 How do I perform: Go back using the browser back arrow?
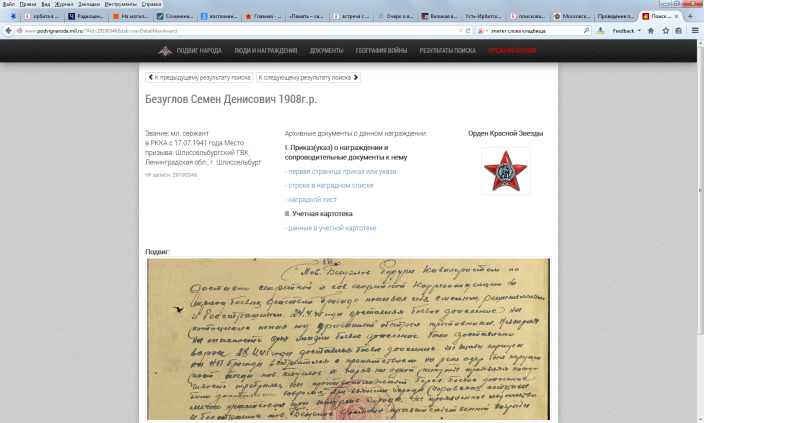(8, 31)
